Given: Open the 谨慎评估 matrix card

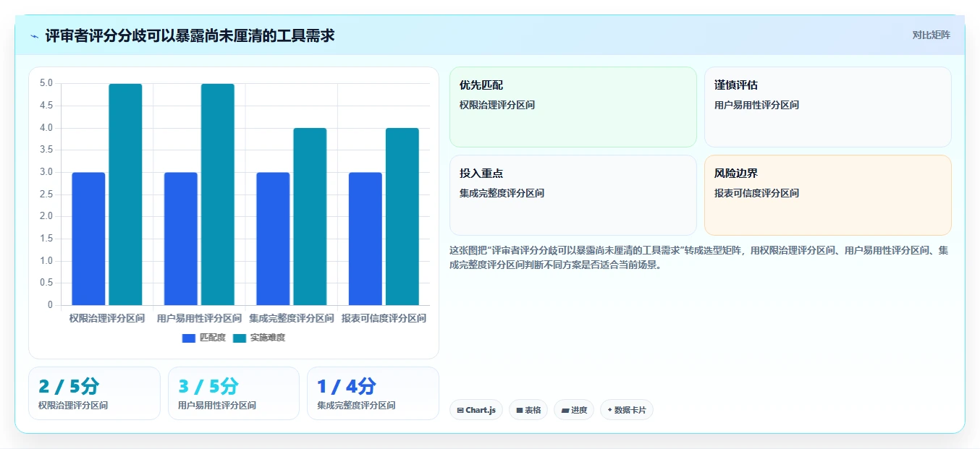Looking at the screenshot, I should point(828,107).
